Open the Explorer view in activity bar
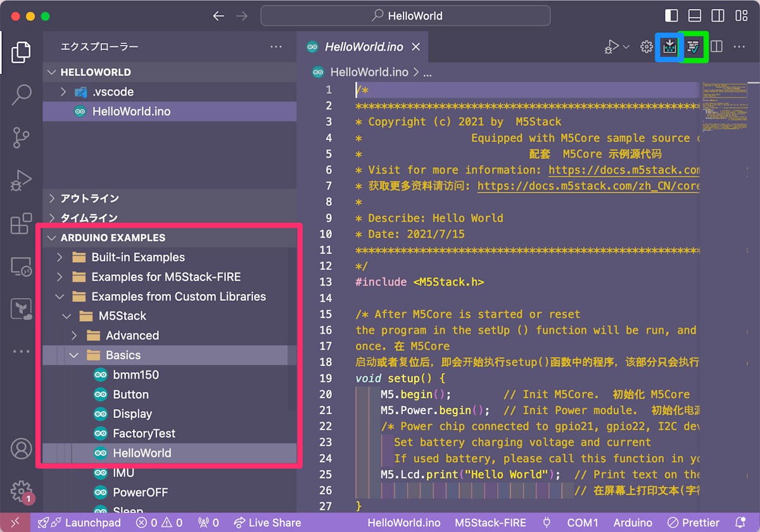This screenshot has height=532, width=760. [21, 53]
